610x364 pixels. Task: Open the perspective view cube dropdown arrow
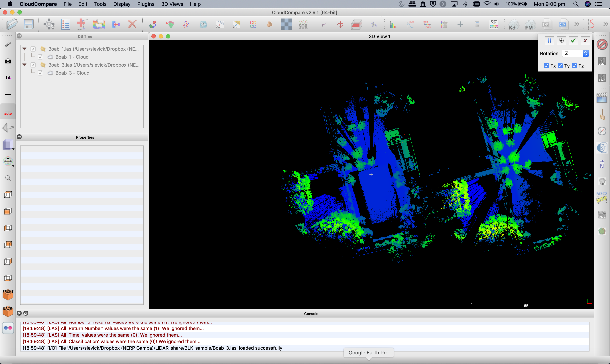[13, 149]
